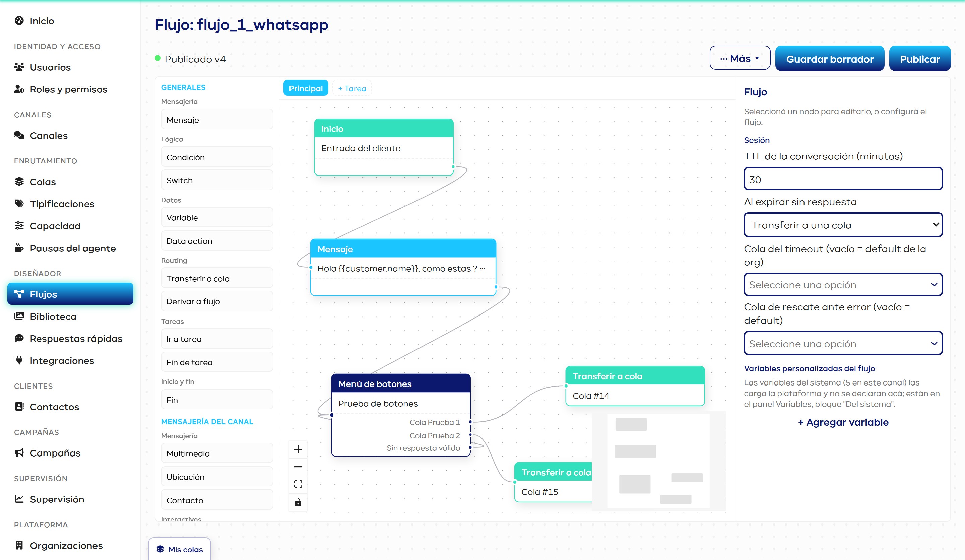965x560 pixels.
Task: Select the Transferir a cola Cola #14 node
Action: tap(635, 386)
